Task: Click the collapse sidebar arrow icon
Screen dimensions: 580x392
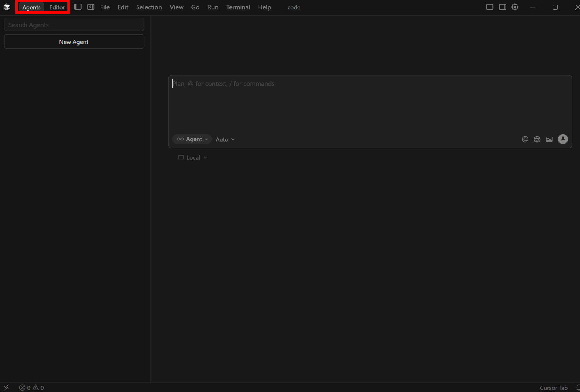Action: pyautogui.click(x=91, y=7)
